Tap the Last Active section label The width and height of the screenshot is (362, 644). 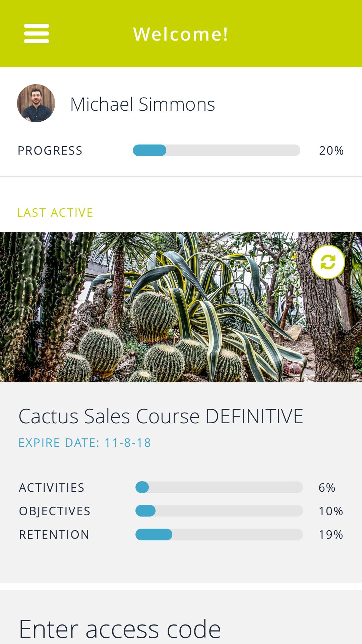click(x=55, y=213)
